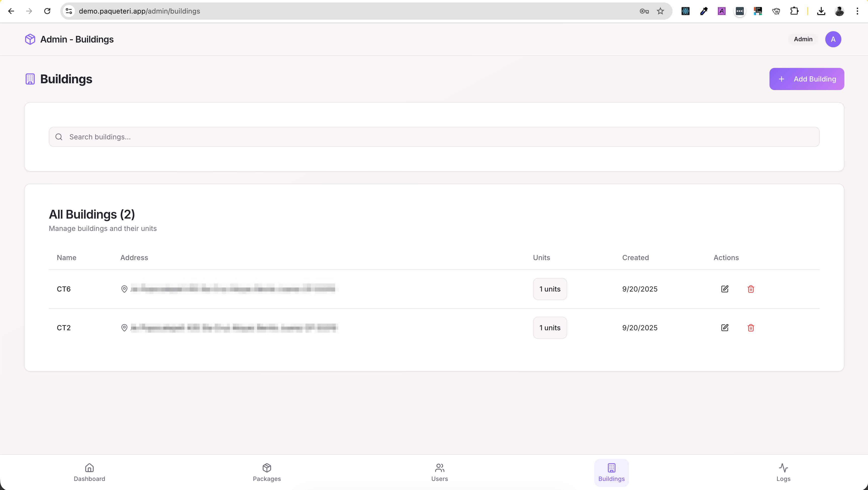Edit the CT2 building entry
This screenshot has width=868, height=490.
pos(725,328)
